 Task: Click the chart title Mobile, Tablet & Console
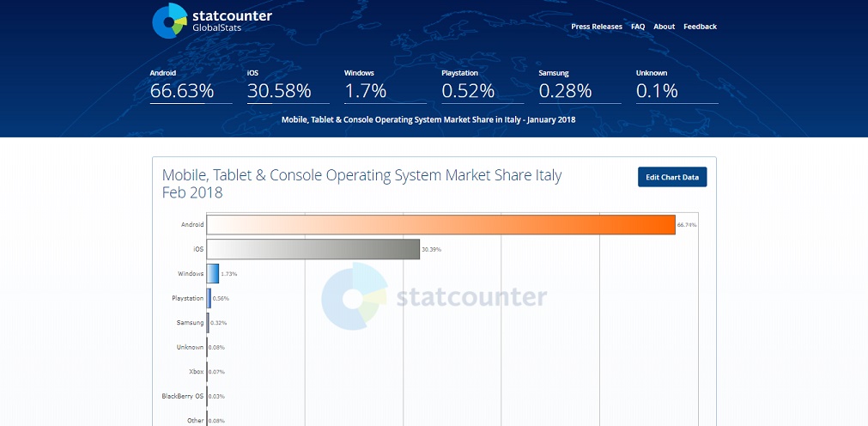(x=362, y=184)
